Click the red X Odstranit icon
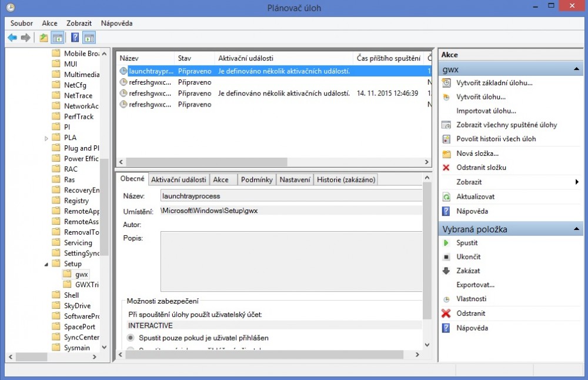Viewport: 588px width, 380px height. tap(446, 314)
